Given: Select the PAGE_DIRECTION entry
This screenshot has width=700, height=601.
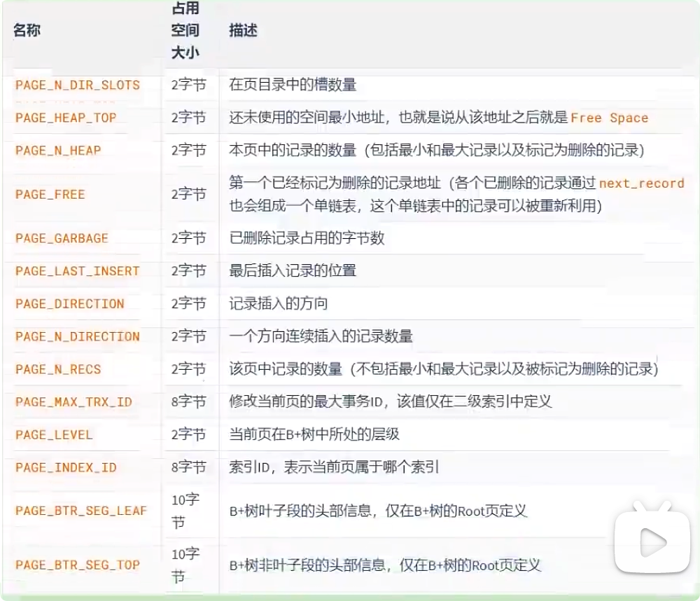Looking at the screenshot, I should tap(69, 304).
